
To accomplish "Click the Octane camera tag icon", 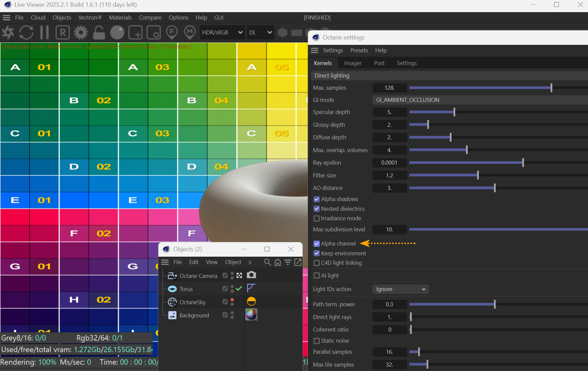I will (251, 275).
